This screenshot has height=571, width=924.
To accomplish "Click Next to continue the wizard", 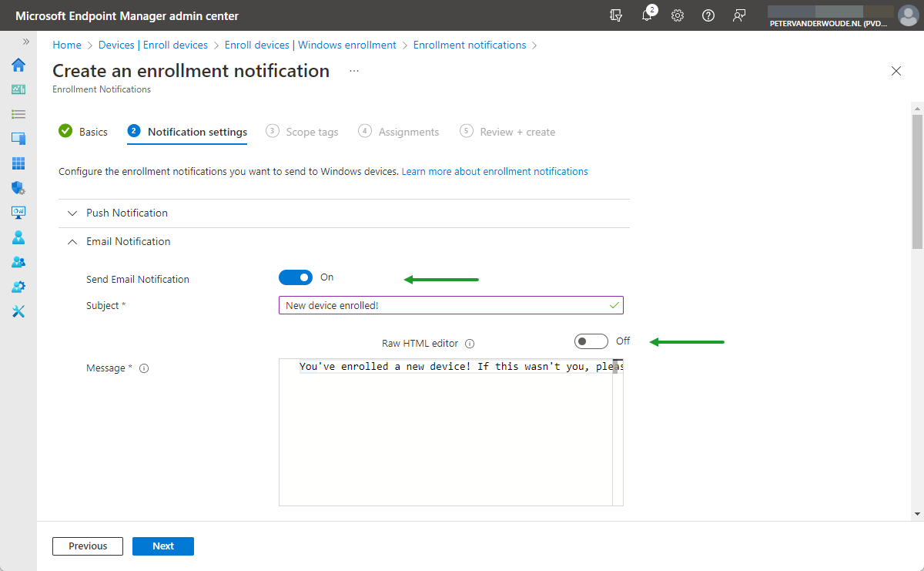I will [x=162, y=546].
